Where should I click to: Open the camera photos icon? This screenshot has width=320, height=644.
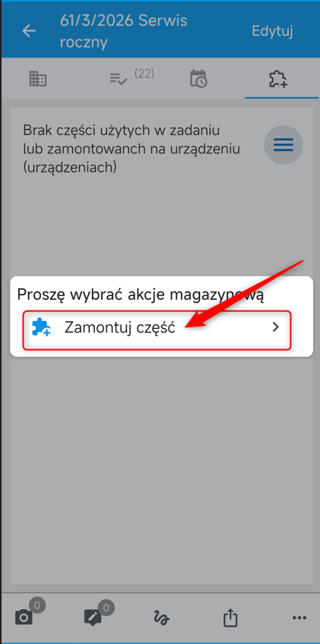[24, 617]
